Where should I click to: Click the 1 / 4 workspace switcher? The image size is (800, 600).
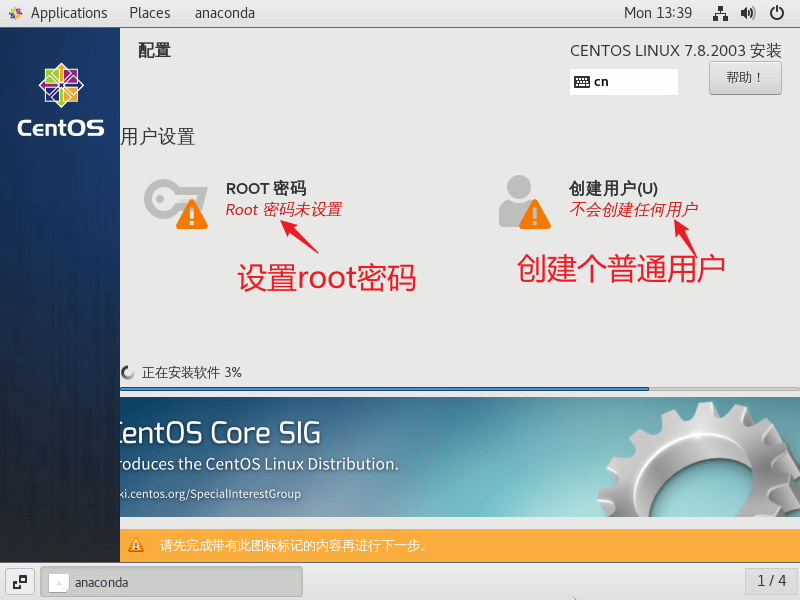click(x=770, y=581)
